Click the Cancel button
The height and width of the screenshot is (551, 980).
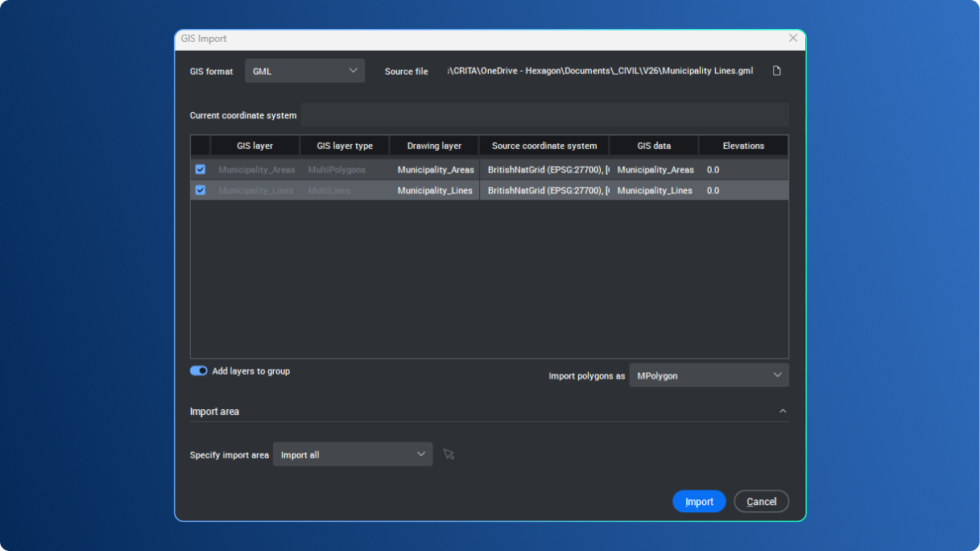[x=760, y=501]
